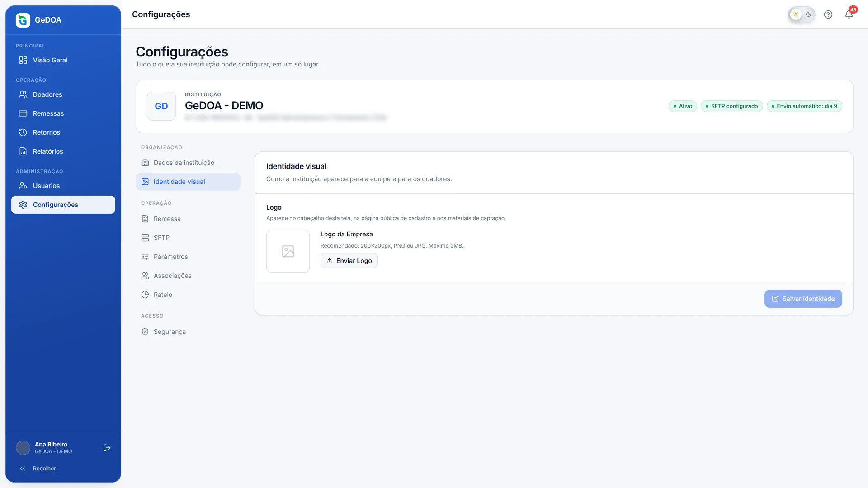Open Remessa settings tab
Image resolution: width=868 pixels, height=488 pixels.
[x=188, y=219]
